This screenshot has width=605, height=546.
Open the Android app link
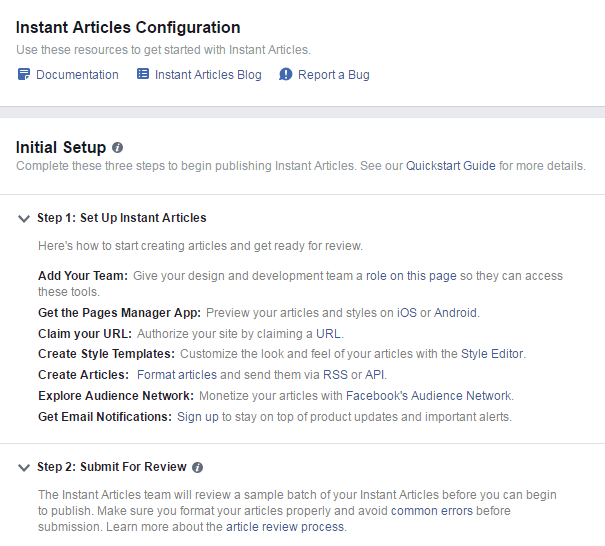[456, 313]
